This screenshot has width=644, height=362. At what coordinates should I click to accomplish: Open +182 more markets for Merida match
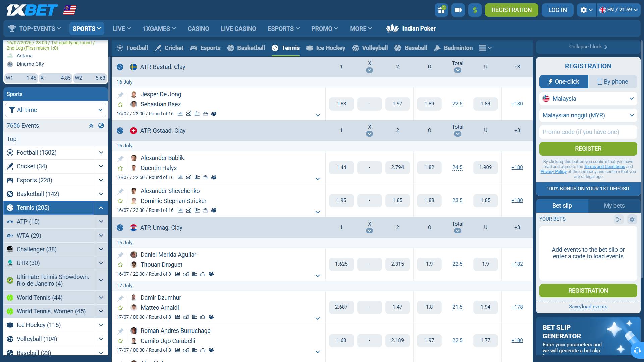517,264
